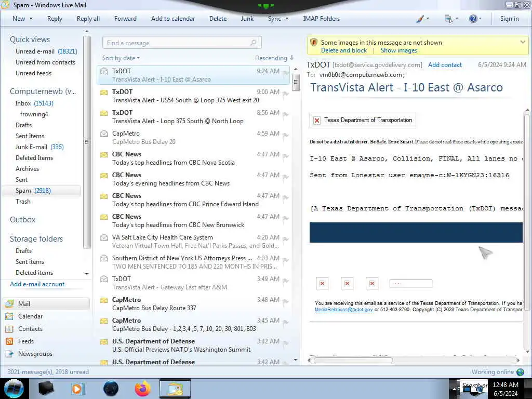Image resolution: width=532 pixels, height=399 pixels.
Task: Click the blue Help question mark icon
Action: [x=473, y=19]
